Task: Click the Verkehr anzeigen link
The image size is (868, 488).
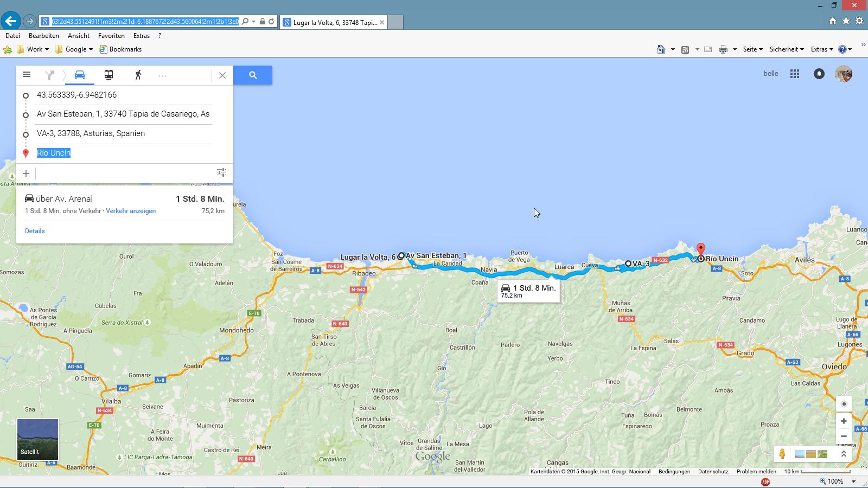Action: tap(131, 211)
